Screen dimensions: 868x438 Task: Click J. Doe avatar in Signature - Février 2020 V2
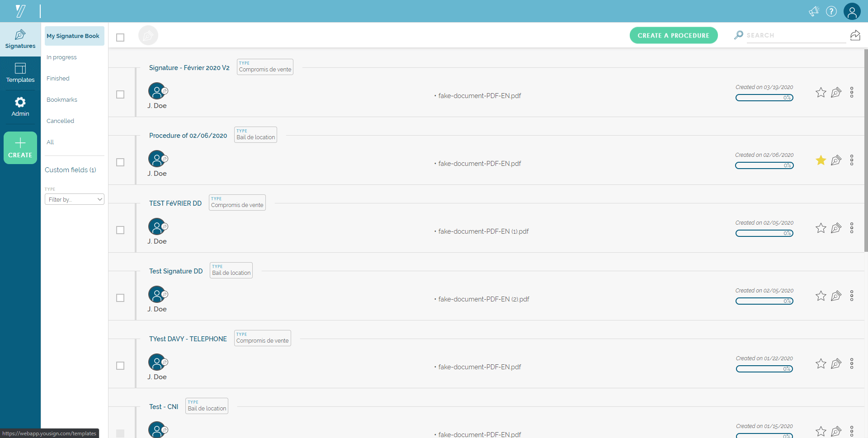157,91
